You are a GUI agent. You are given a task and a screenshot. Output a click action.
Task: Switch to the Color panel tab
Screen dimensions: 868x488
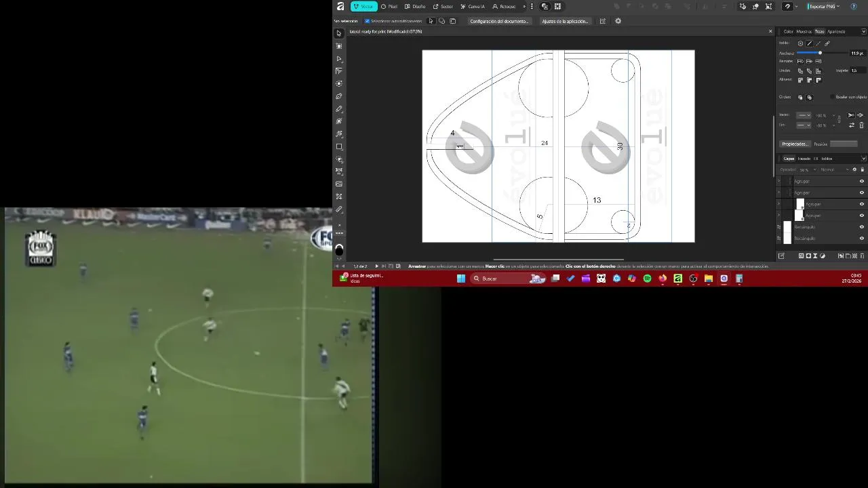point(789,31)
